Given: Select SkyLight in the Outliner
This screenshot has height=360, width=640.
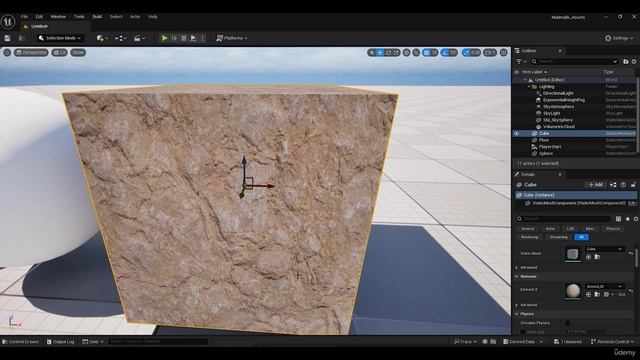Looking at the screenshot, I should 551,113.
